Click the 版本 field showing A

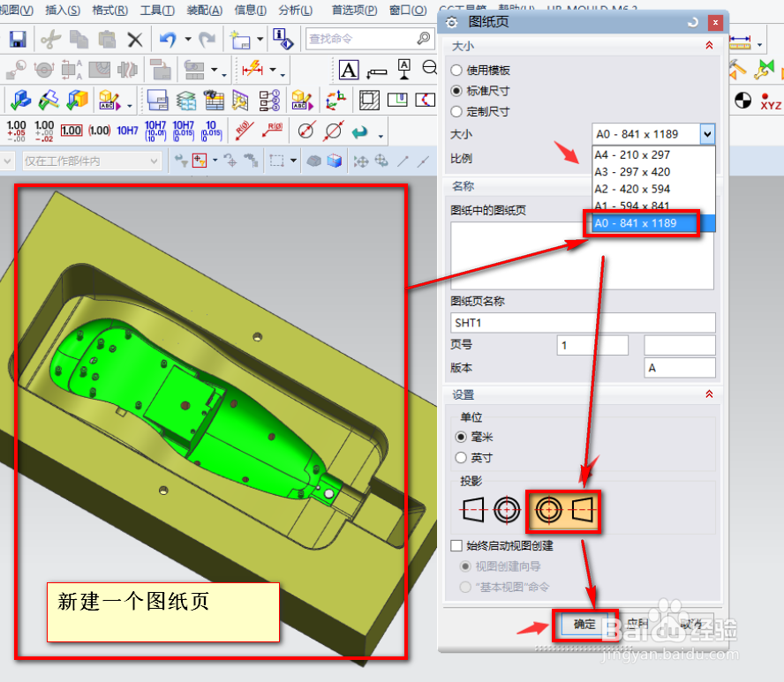pos(680,368)
